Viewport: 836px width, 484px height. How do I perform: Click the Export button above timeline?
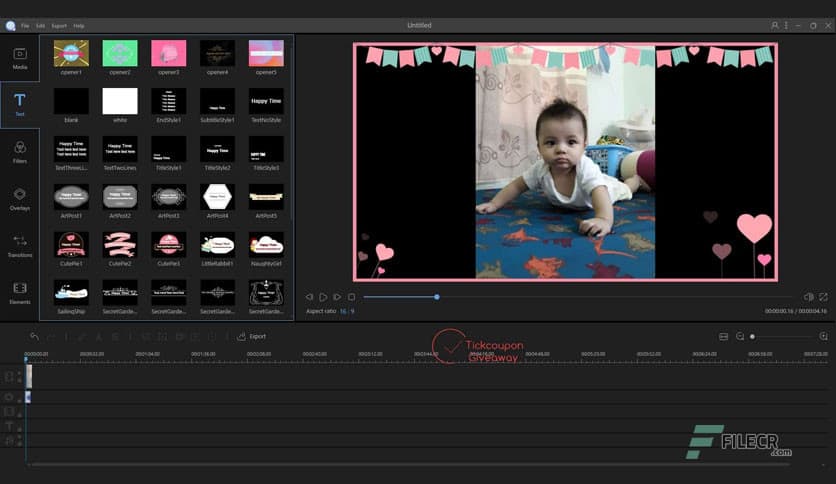252,337
